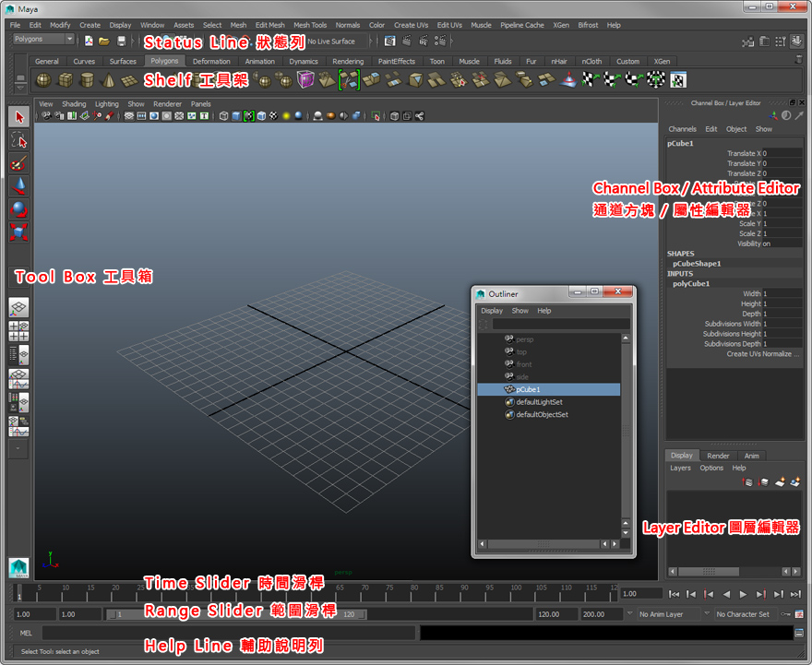Image resolution: width=812 pixels, height=665 pixels.
Task: Click MEL command input field
Action: (229, 633)
